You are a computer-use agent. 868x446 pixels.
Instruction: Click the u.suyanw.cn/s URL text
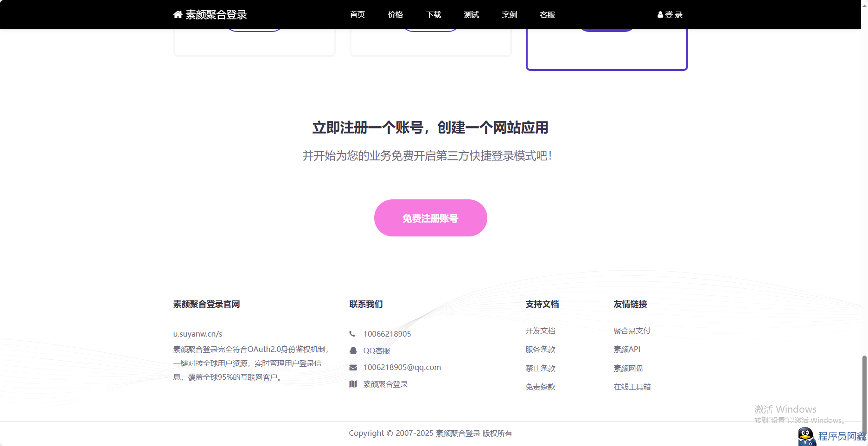(x=198, y=334)
